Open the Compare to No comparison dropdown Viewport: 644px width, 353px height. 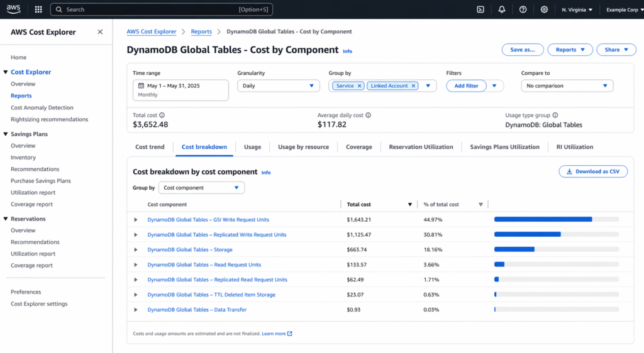click(567, 85)
